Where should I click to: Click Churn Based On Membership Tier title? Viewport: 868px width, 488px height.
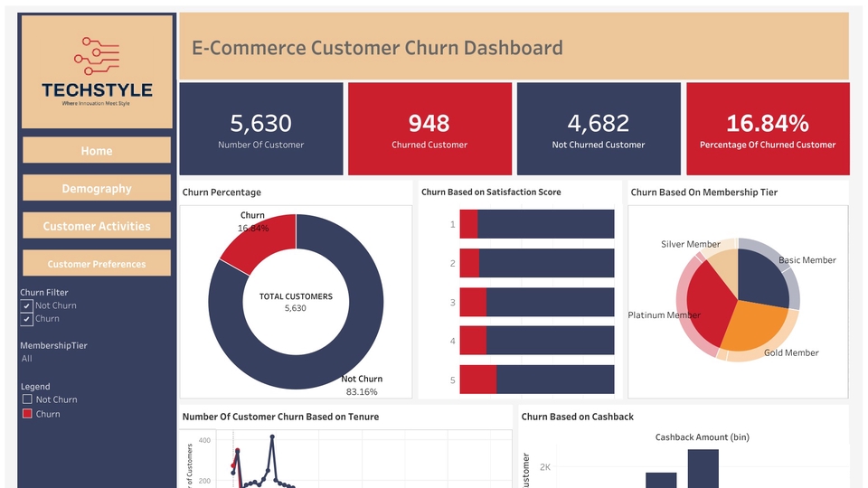pos(704,192)
